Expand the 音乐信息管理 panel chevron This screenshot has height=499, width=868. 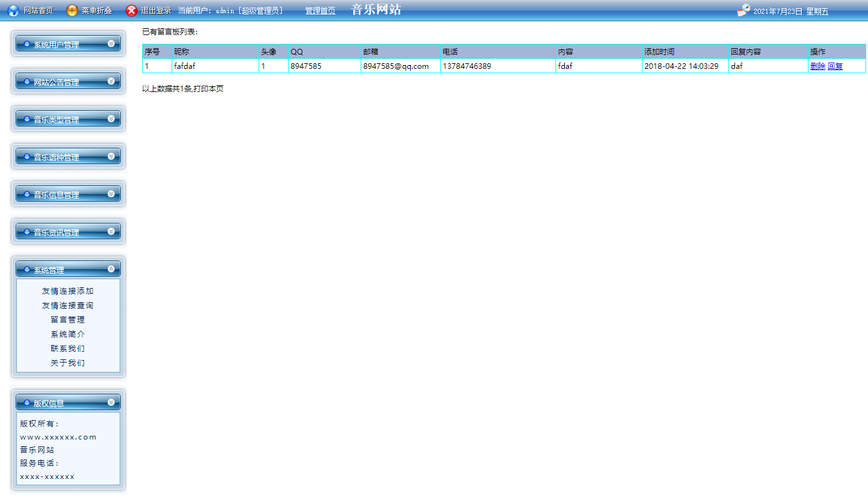coord(111,194)
